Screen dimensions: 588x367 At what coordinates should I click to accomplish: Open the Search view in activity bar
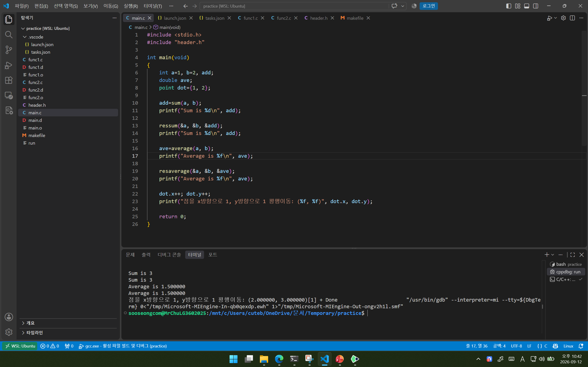coord(9,34)
